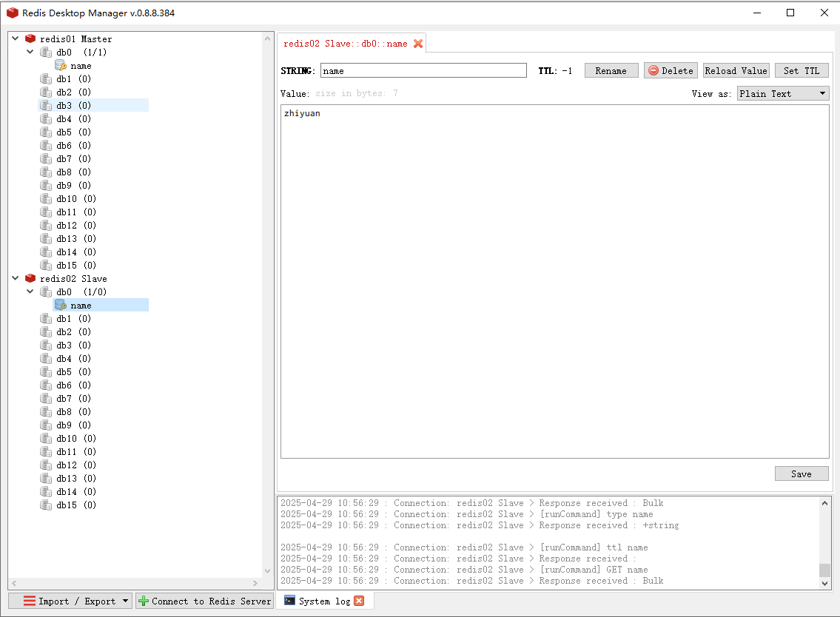This screenshot has width=840, height=617.
Task: Click log line '[runCommand] type name'
Action: pos(467,514)
